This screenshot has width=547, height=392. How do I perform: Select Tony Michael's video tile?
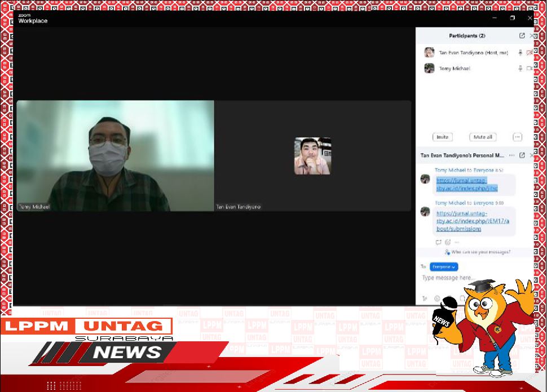(116, 156)
